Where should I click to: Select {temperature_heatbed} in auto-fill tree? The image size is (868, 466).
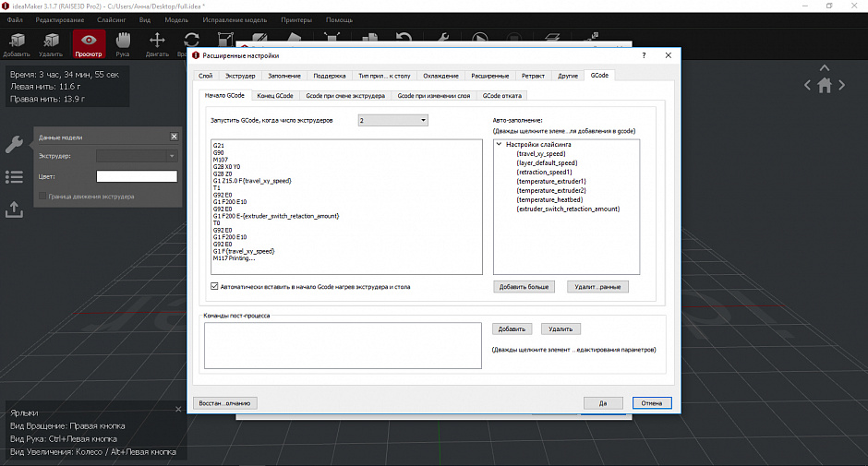[549, 200]
